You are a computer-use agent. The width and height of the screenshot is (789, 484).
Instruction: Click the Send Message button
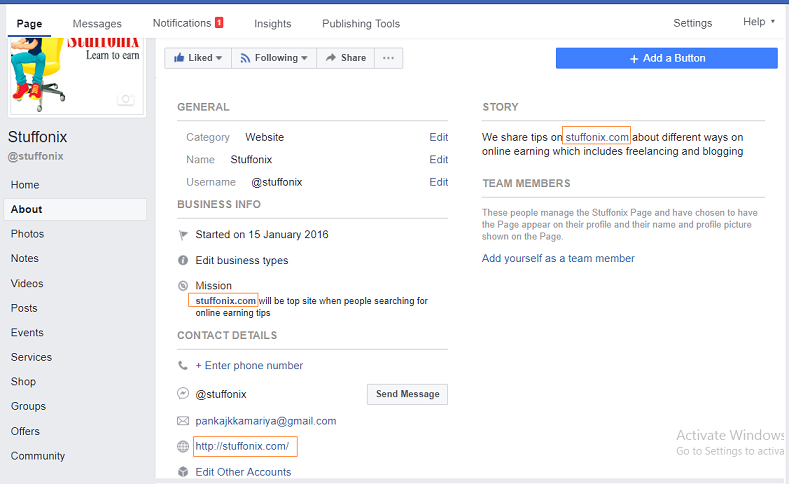pos(408,394)
